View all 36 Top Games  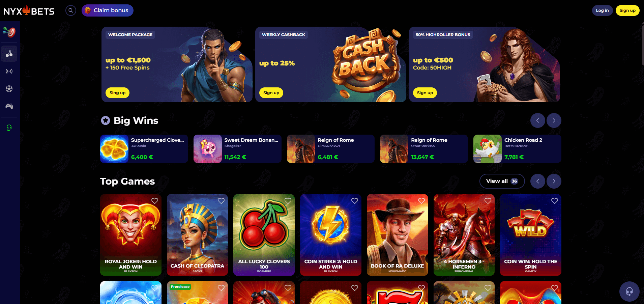tap(502, 181)
